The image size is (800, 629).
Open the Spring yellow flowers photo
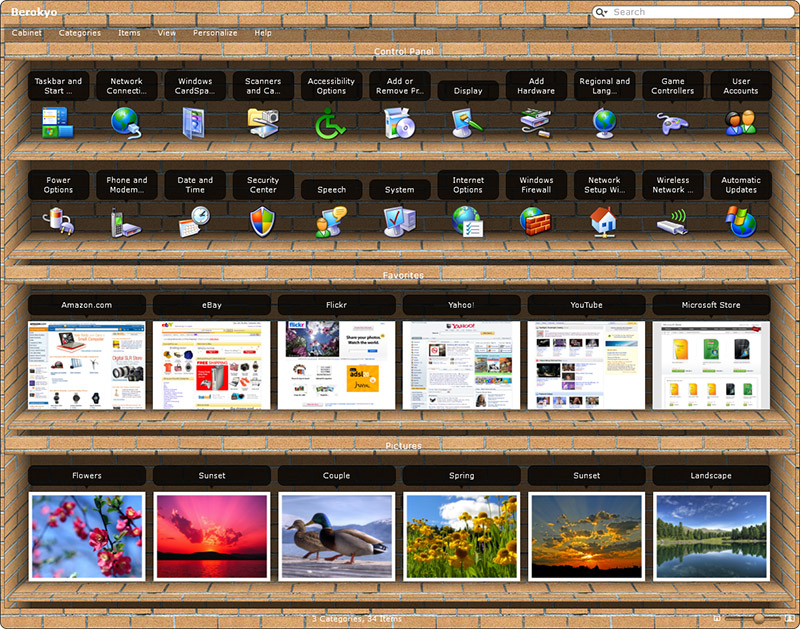click(x=461, y=536)
